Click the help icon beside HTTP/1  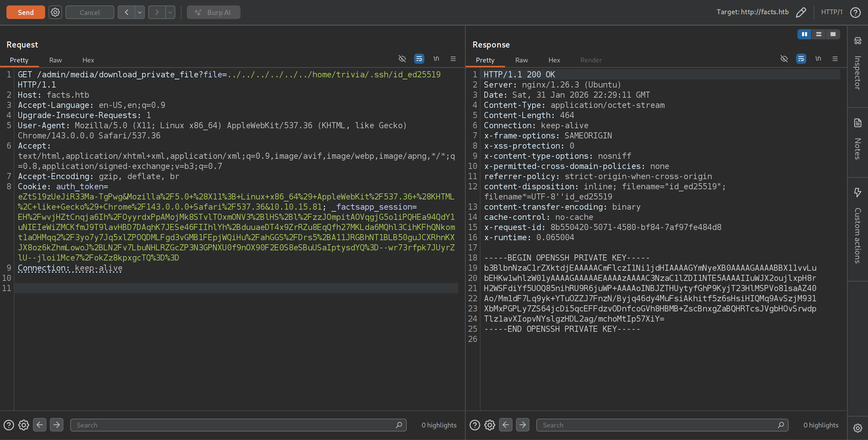click(x=855, y=13)
